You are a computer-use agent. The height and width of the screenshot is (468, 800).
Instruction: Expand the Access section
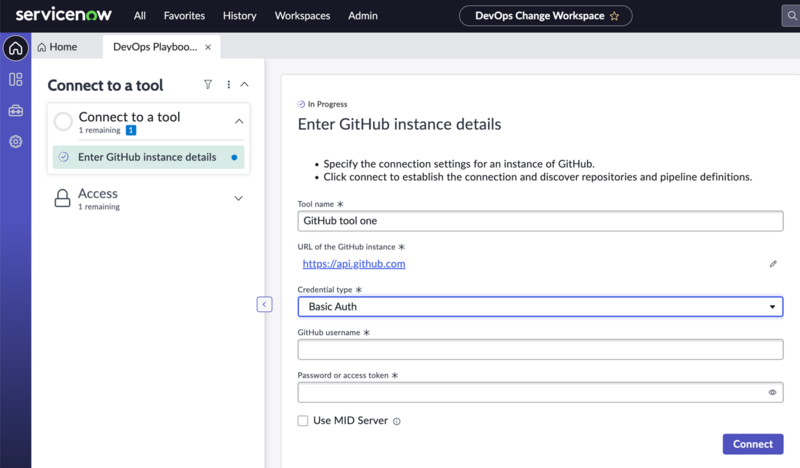(238, 198)
